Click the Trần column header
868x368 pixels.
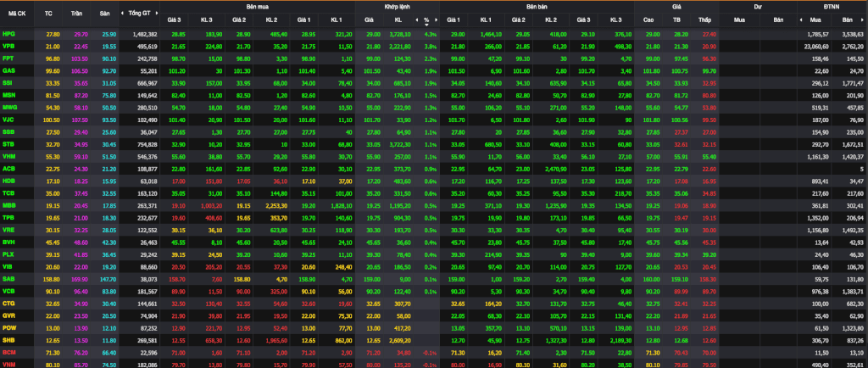click(76, 13)
